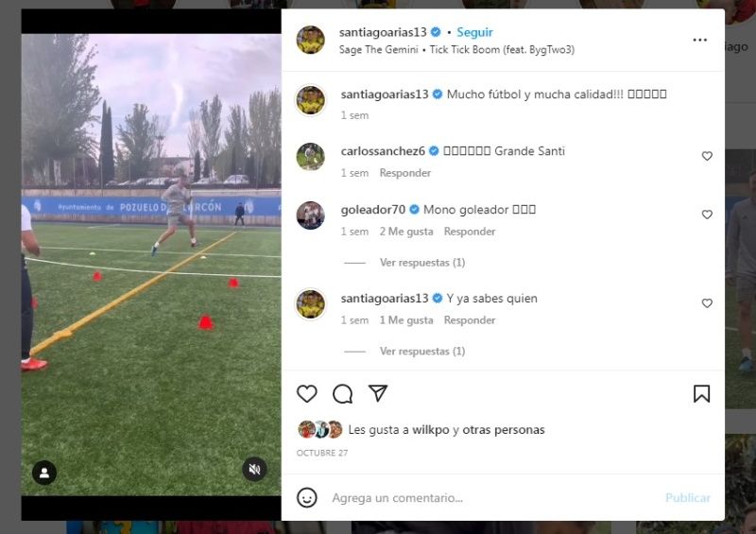Open the comment bubble icon
This screenshot has width=756, height=534.
(342, 393)
